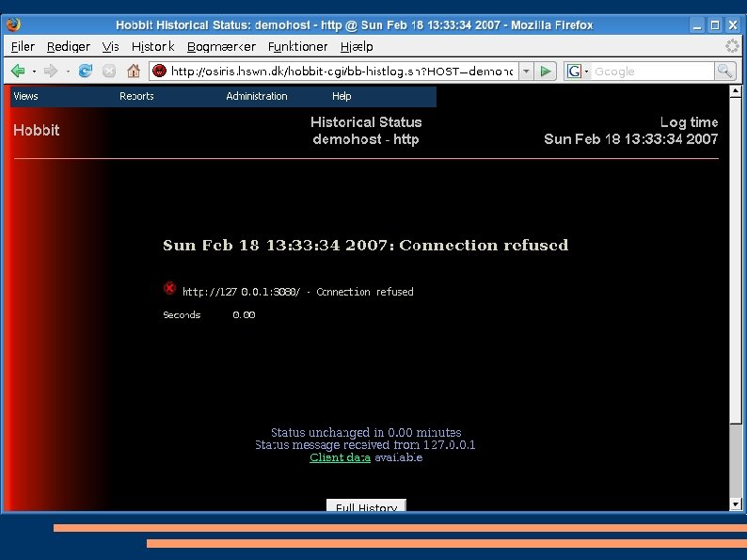747x560 pixels.
Task: Close the Firefox window
Action: 733,25
